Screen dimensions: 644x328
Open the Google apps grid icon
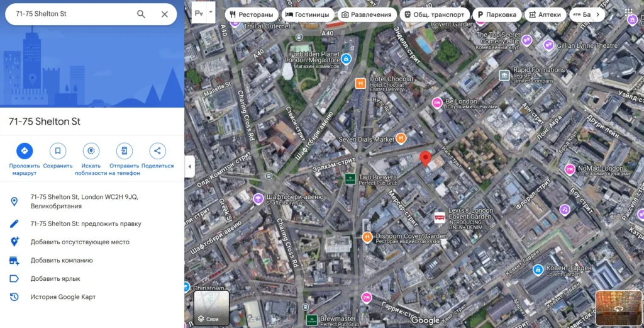[x=630, y=13]
